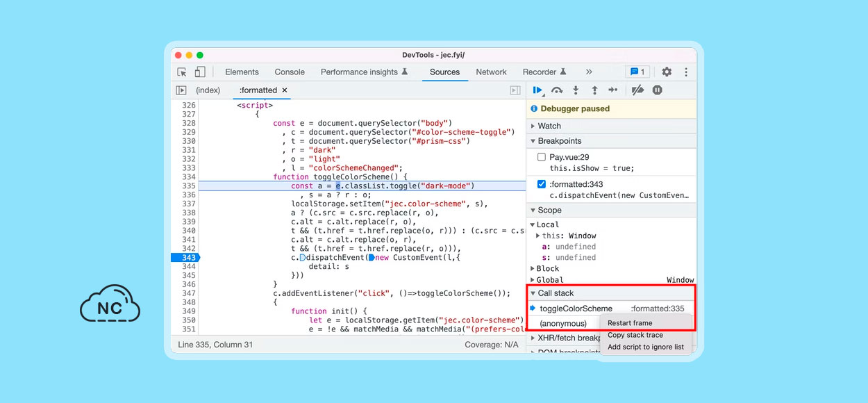Click the macOS green zoom button
This screenshot has height=403, width=868.
200,55
